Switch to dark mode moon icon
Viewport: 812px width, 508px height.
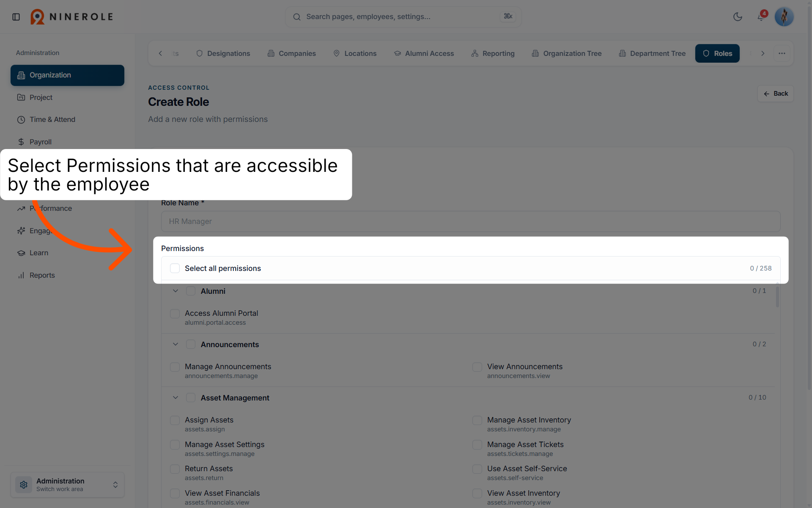point(738,17)
